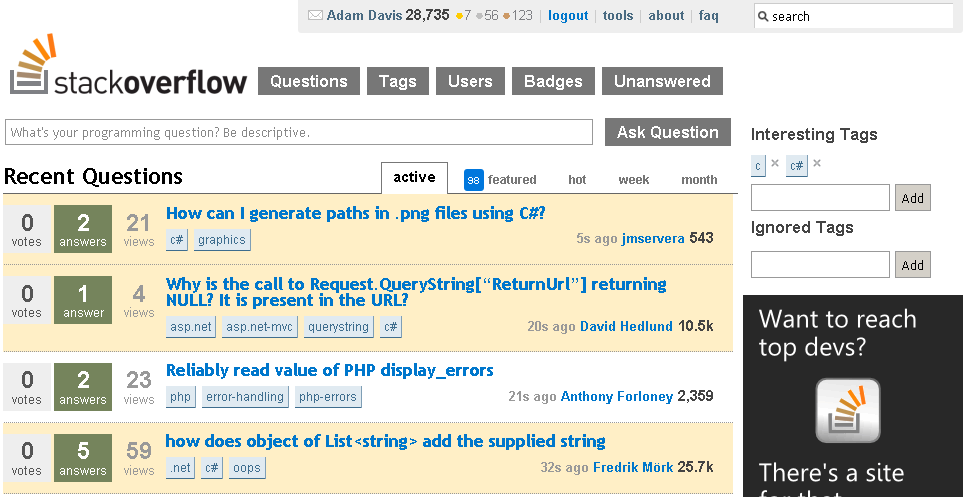Image resolution: width=966 pixels, height=497 pixels.
Task: Open the tools link
Action: [x=618, y=15]
